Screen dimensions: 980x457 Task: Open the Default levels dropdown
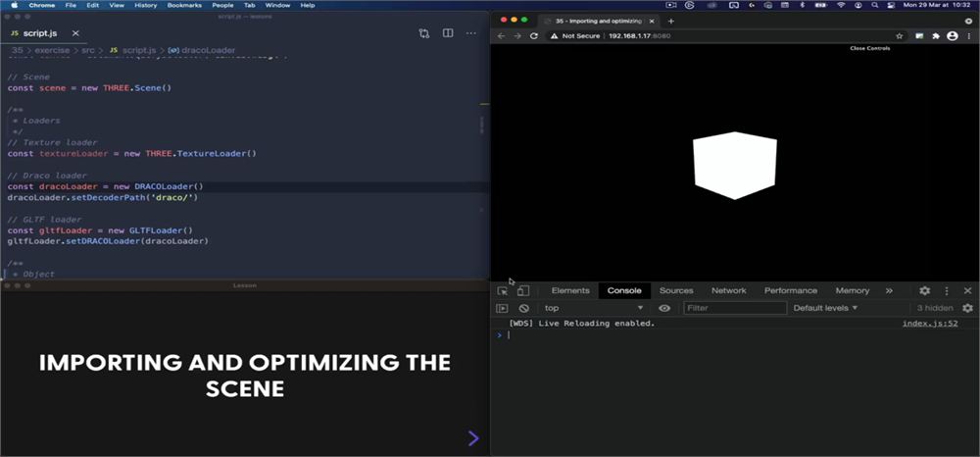(x=825, y=308)
